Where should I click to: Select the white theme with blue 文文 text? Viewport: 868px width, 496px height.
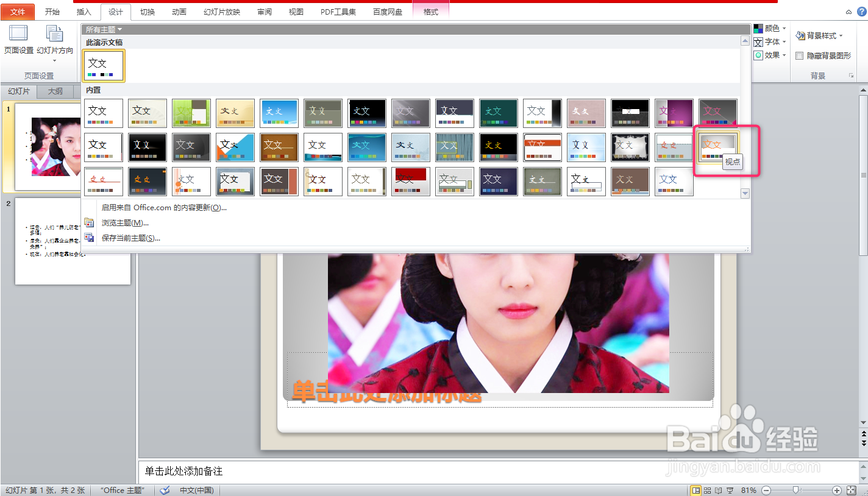click(x=674, y=182)
